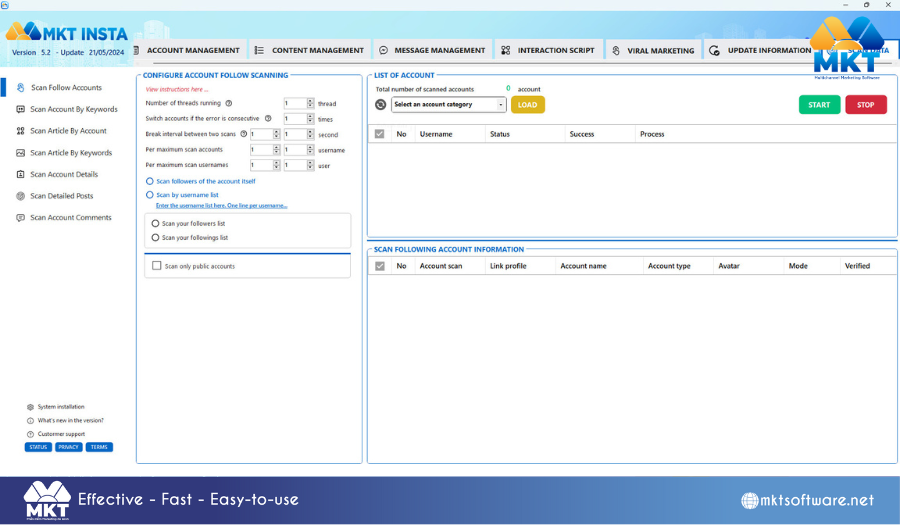Click the LOAD button
The width and height of the screenshot is (900, 525).
[x=527, y=105]
